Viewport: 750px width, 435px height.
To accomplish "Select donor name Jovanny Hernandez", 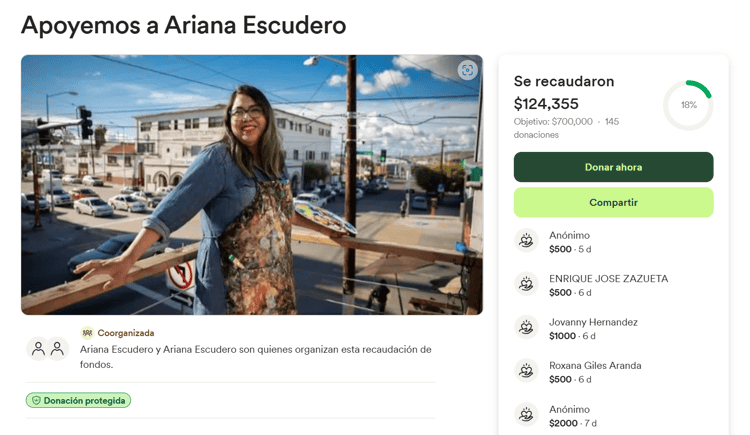I will point(593,322).
